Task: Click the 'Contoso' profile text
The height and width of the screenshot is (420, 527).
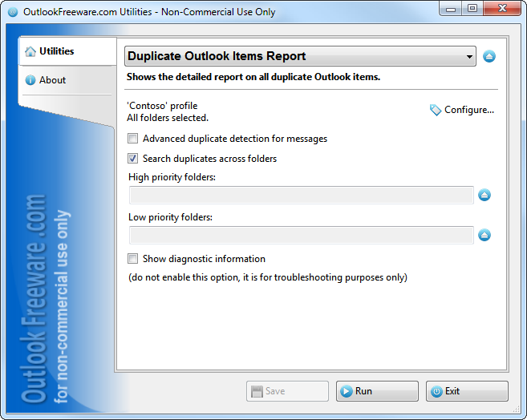Action: [162, 106]
